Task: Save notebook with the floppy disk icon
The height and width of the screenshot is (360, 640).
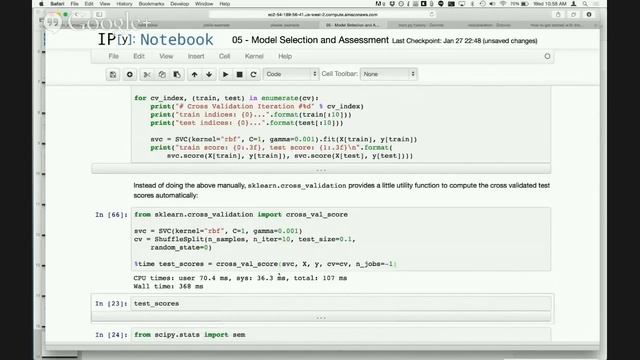Action: coord(113,74)
